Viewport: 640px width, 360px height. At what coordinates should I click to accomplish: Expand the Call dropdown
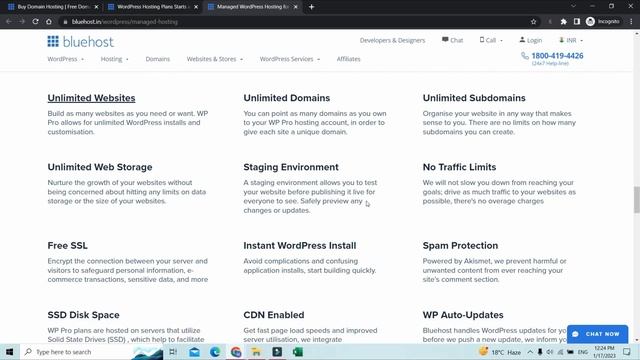[x=491, y=40]
